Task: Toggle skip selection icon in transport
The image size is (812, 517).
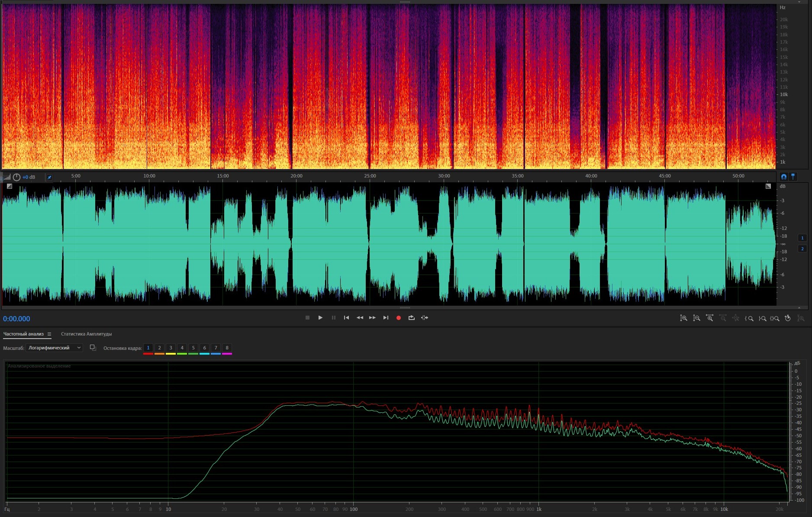Action: (425, 318)
